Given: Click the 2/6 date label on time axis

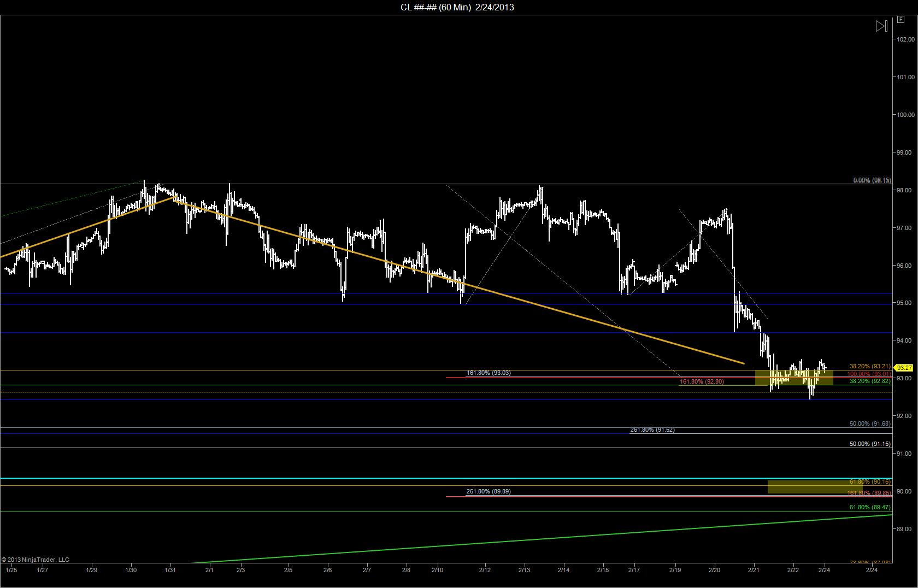Looking at the screenshot, I should pyautogui.click(x=327, y=570).
